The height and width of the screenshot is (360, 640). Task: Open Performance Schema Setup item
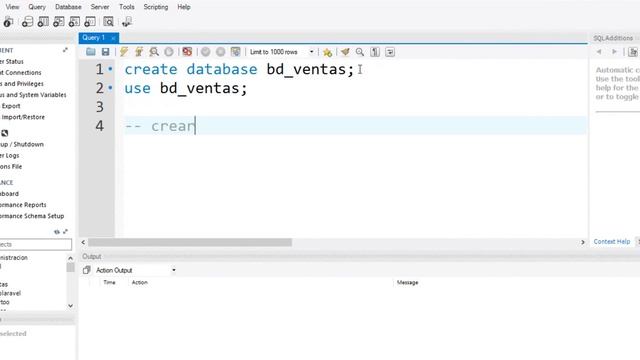[32, 216]
